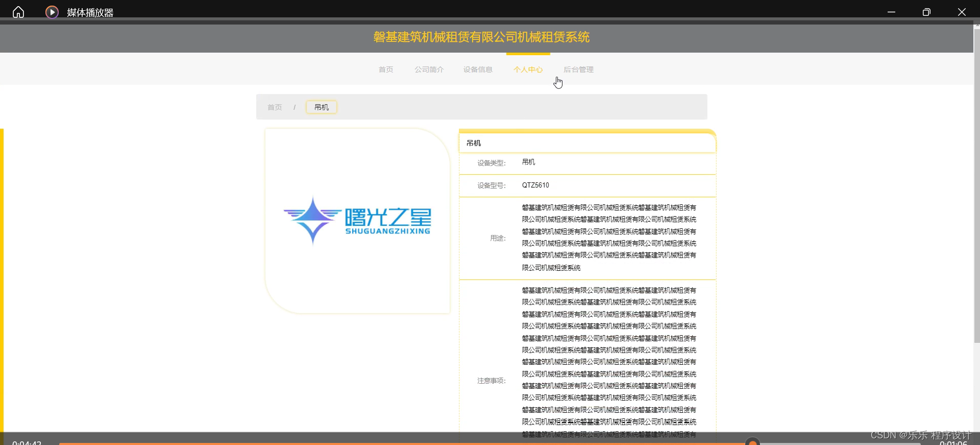The width and height of the screenshot is (980, 445).
Task: Click the 曙光之星 device image
Action: point(357,221)
